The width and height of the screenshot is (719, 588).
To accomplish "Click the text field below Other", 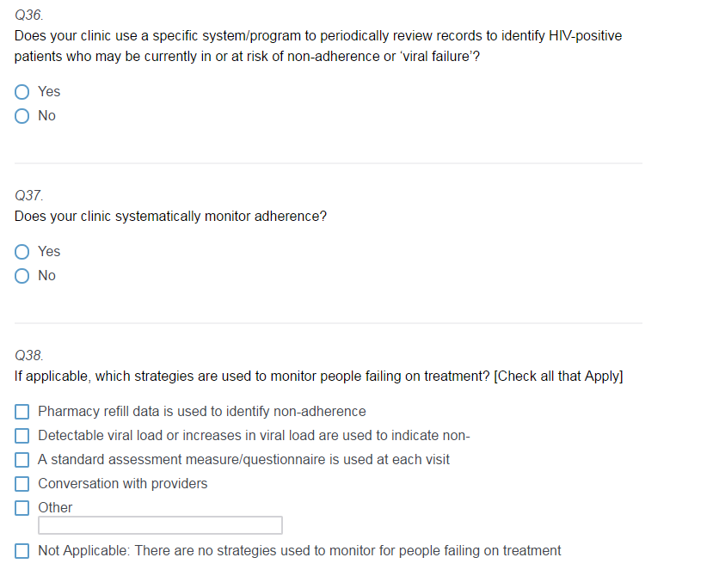I will point(160,525).
